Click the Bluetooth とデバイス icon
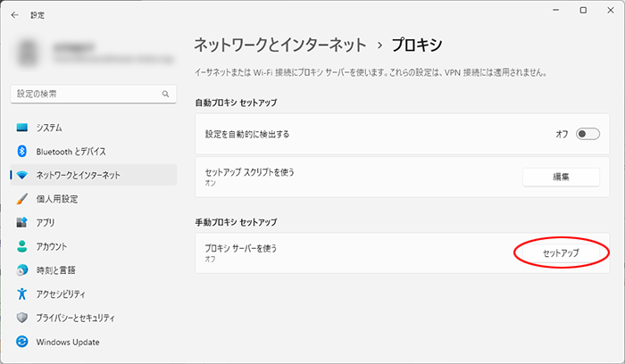This screenshot has height=364, width=625. tap(22, 152)
